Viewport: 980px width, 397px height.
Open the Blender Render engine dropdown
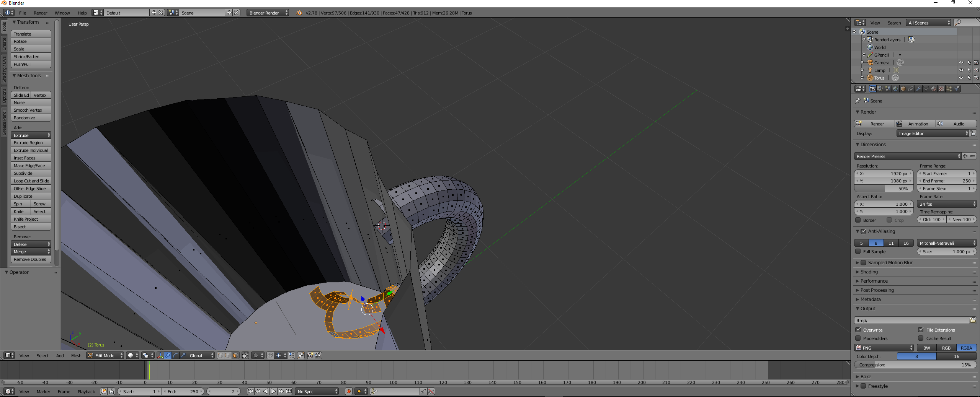click(x=268, y=13)
